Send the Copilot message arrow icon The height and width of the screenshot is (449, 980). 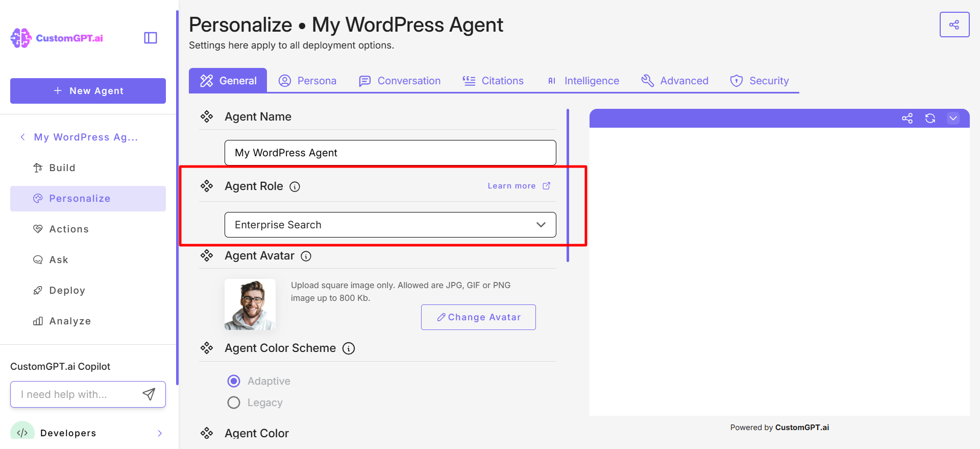(149, 394)
